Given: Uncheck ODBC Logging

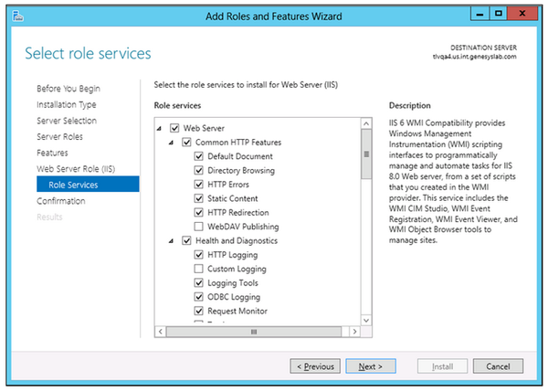Looking at the screenshot, I should [199, 297].
